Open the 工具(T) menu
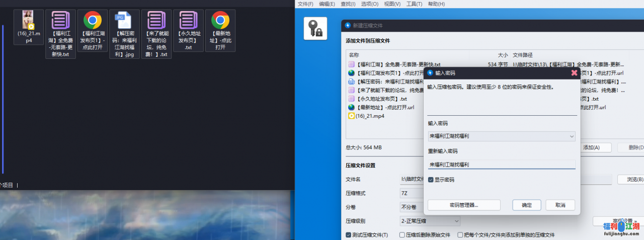The width and height of the screenshot is (644, 240). (x=414, y=4)
